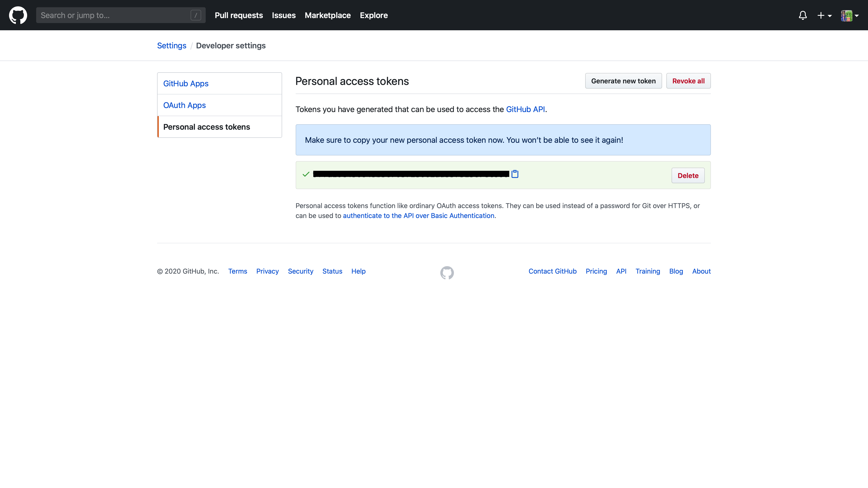Click the footer GitHub mark icon

coord(447,272)
